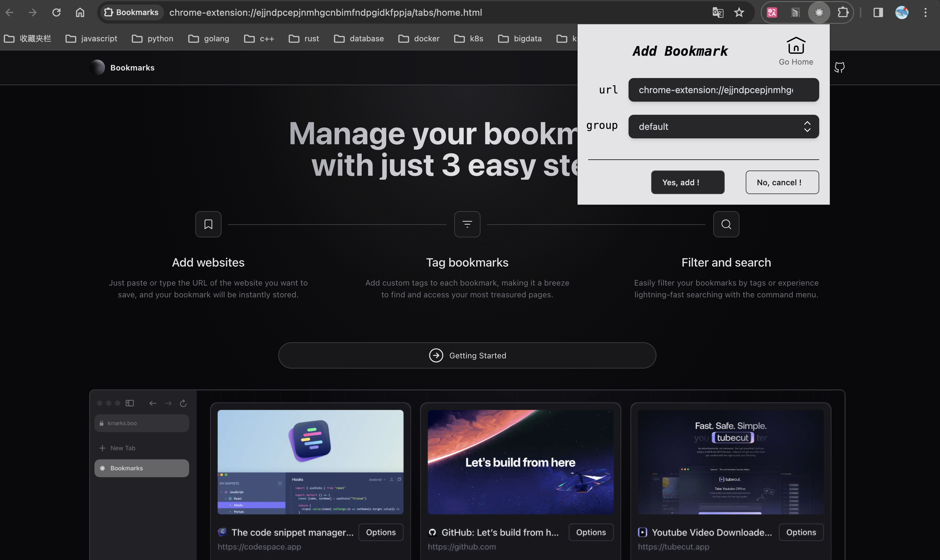Click the Google Translate icon in the address bar
940x560 pixels.
[x=717, y=12]
